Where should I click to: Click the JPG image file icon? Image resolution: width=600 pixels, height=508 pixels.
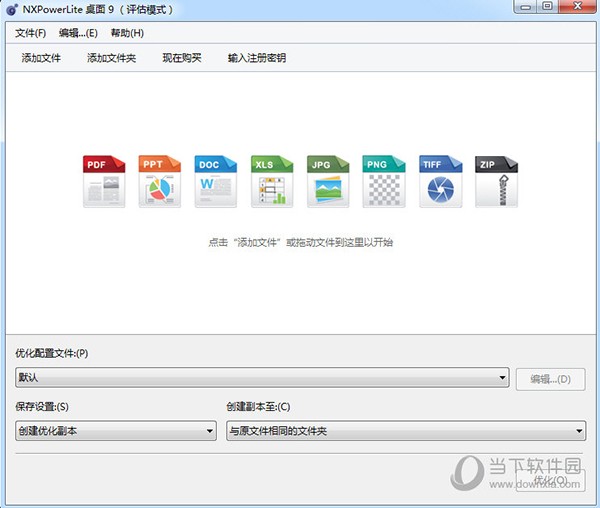[x=328, y=181]
